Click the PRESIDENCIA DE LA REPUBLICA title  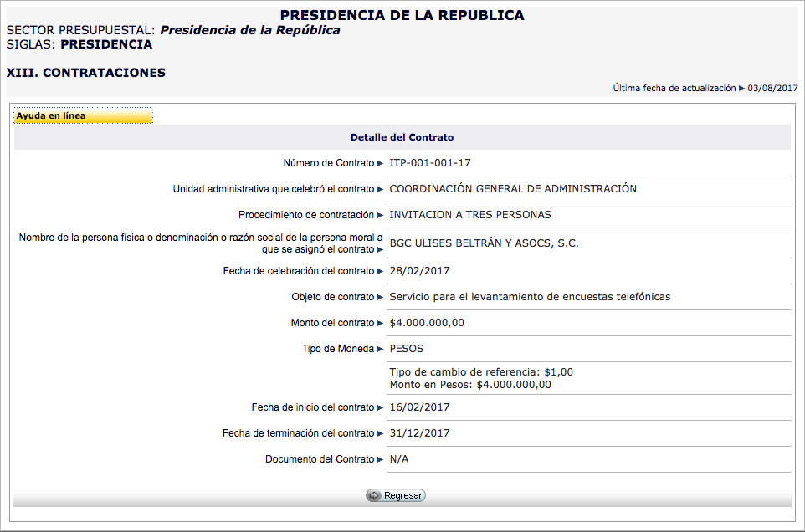402,15
